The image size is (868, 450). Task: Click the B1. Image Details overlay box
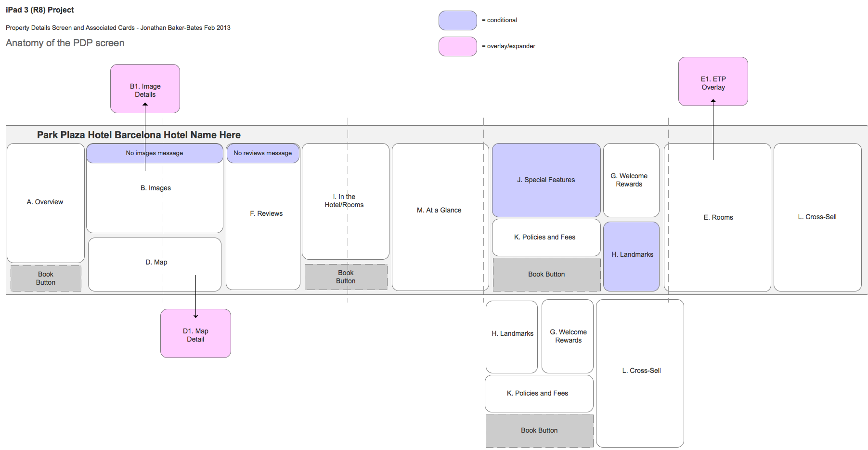145,89
